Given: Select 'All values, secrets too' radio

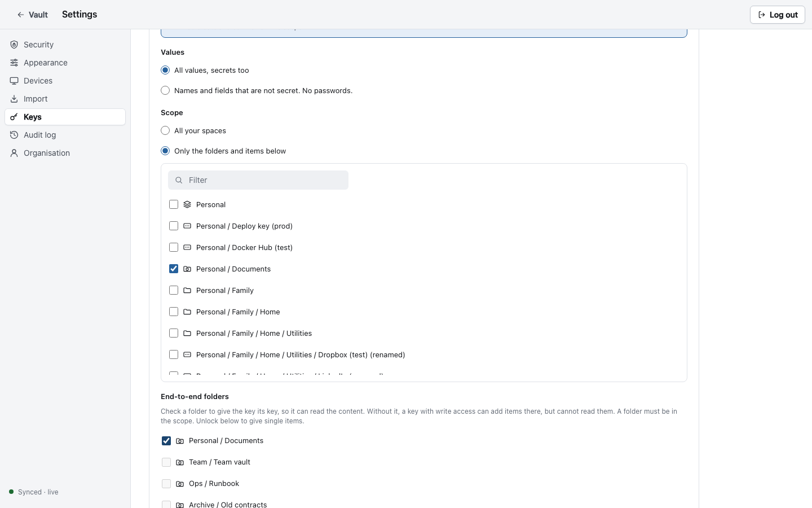Looking at the screenshot, I should pos(165,70).
